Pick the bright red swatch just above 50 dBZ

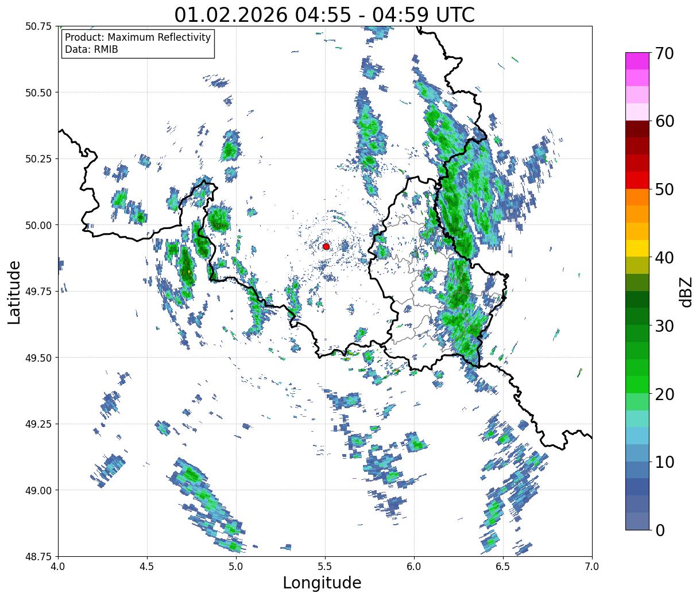tap(637, 180)
